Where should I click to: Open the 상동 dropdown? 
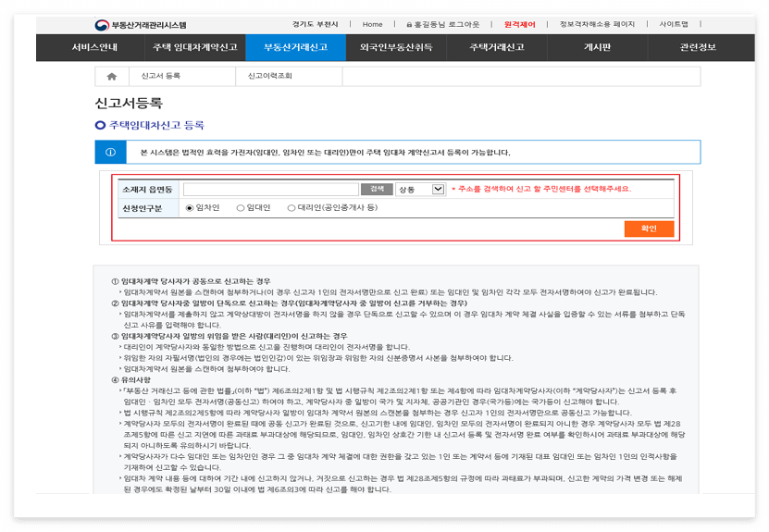(x=420, y=190)
